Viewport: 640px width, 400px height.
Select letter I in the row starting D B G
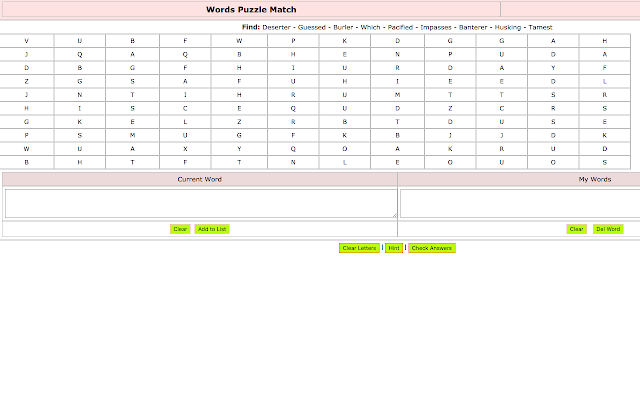point(293,68)
